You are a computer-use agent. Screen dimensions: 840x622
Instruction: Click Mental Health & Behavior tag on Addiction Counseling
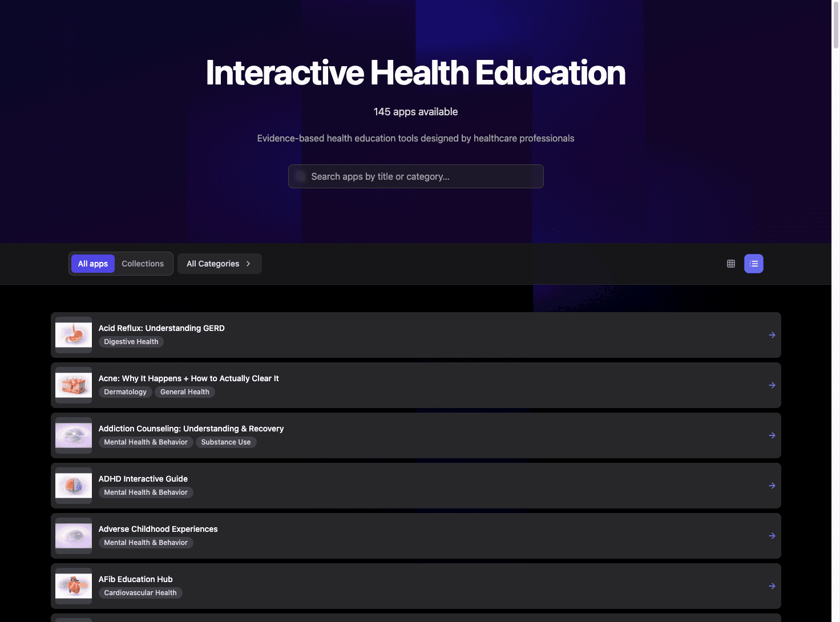coord(146,442)
